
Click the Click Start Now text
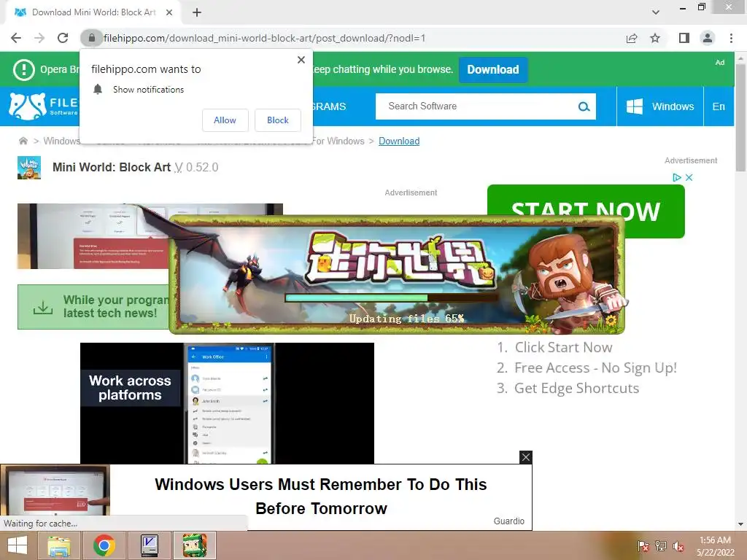pyautogui.click(x=564, y=347)
